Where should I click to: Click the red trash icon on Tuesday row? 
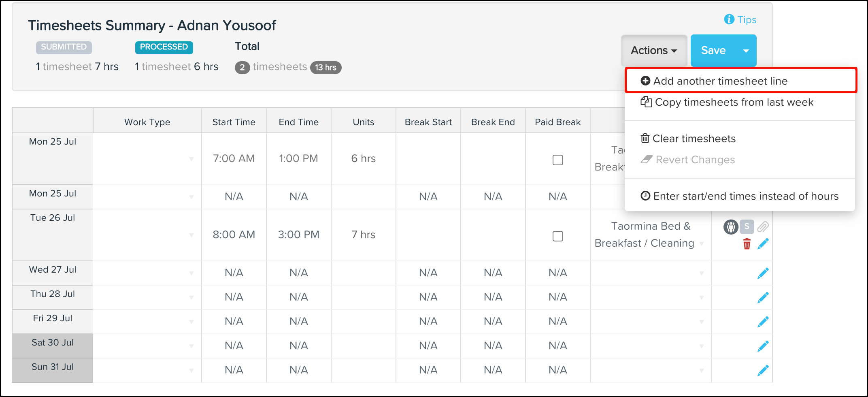point(747,244)
